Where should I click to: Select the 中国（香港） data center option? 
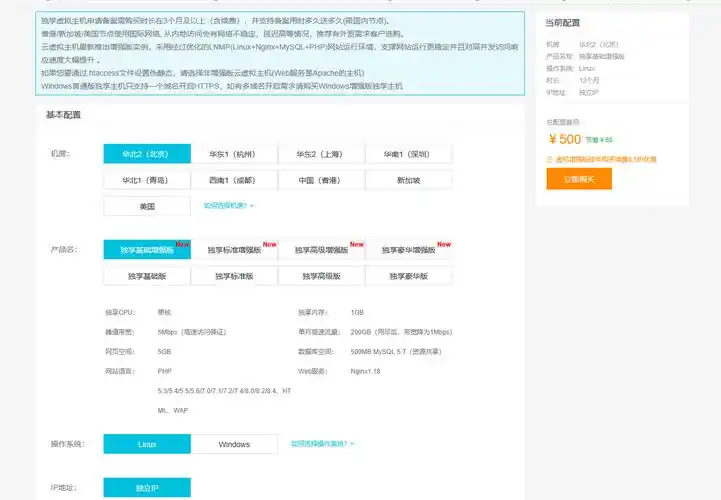pos(321,180)
